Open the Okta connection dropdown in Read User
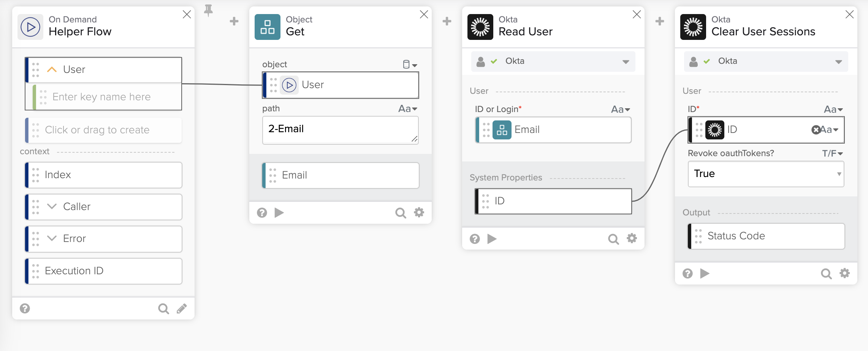Screen dimensions: 868x351 pyautogui.click(x=626, y=62)
